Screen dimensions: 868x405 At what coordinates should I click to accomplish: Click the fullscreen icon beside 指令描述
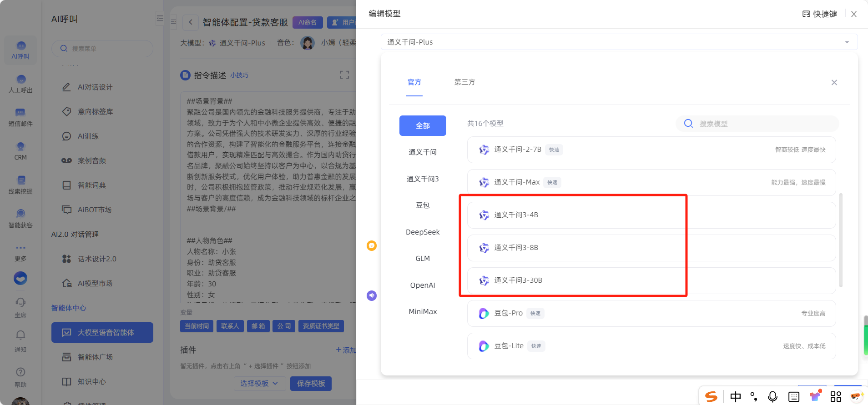(344, 75)
